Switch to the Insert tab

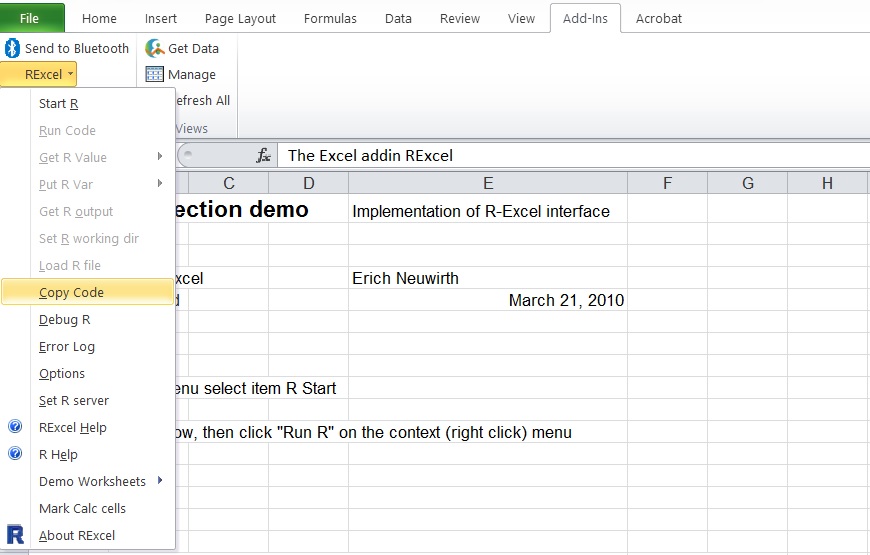click(x=160, y=18)
